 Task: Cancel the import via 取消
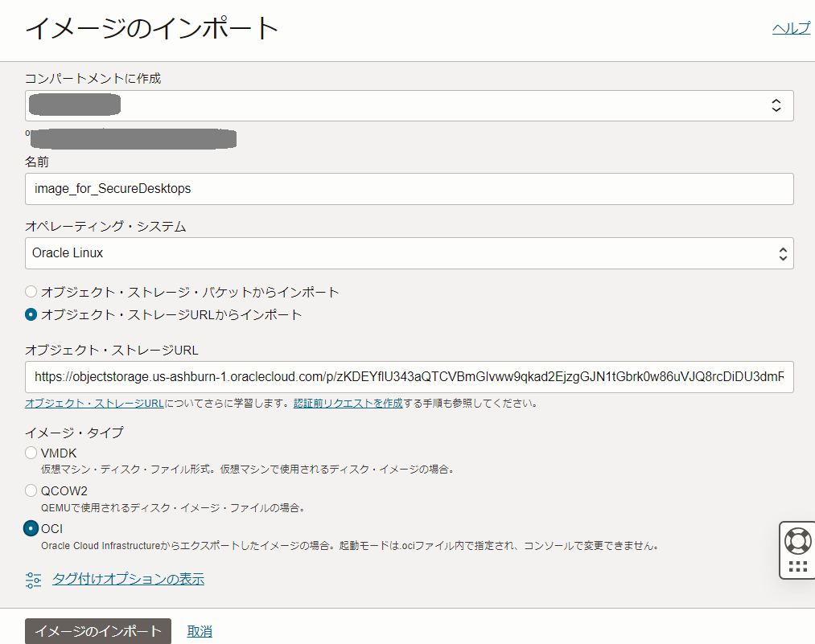(199, 631)
